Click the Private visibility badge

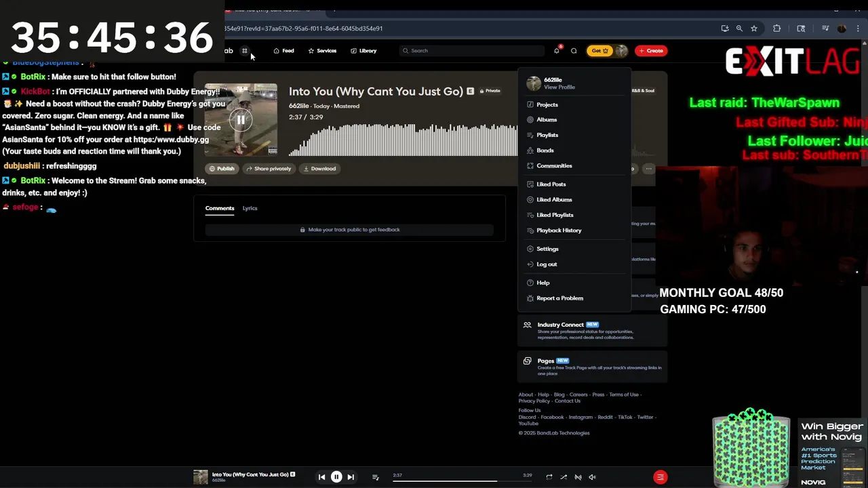coord(490,91)
